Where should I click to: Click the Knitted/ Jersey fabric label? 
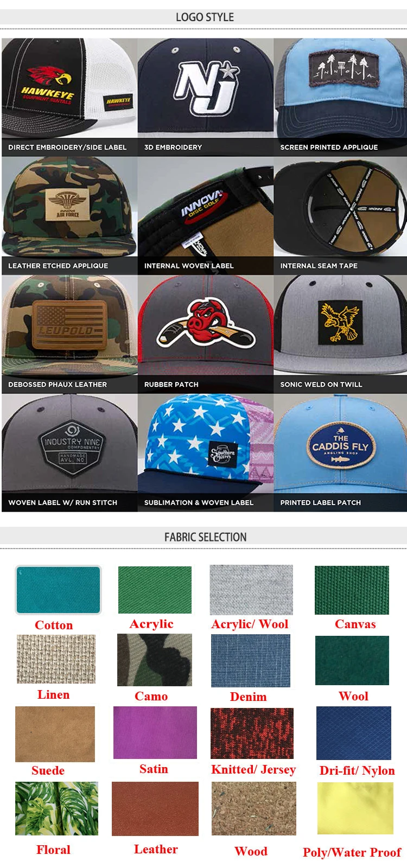tap(253, 770)
